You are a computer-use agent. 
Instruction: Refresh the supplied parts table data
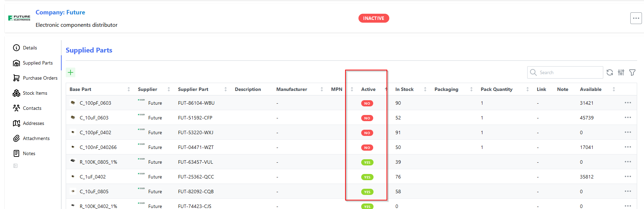coord(610,72)
